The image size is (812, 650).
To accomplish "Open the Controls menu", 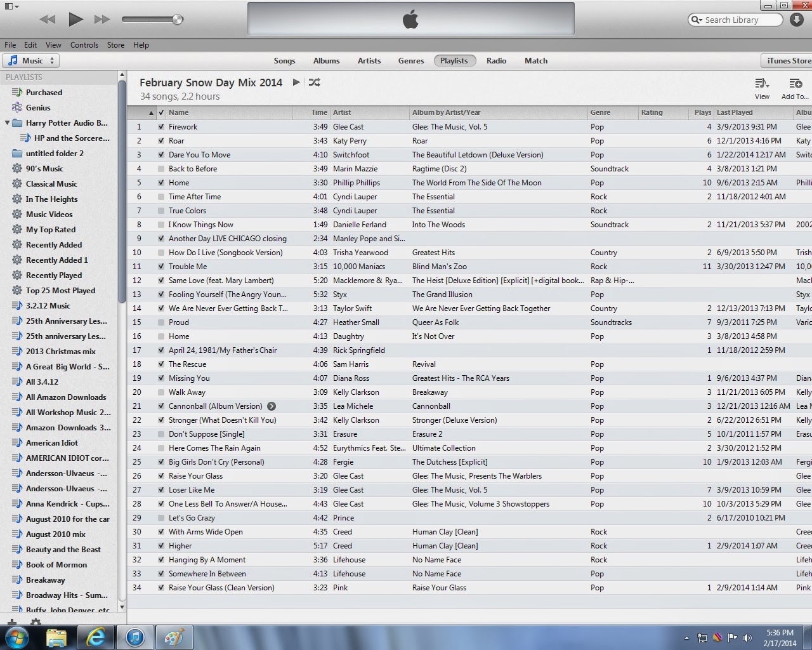I will (84, 45).
